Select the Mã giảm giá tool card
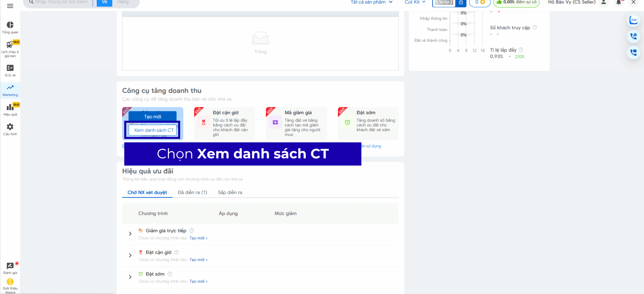The width and height of the screenshot is (644, 294). [296, 123]
